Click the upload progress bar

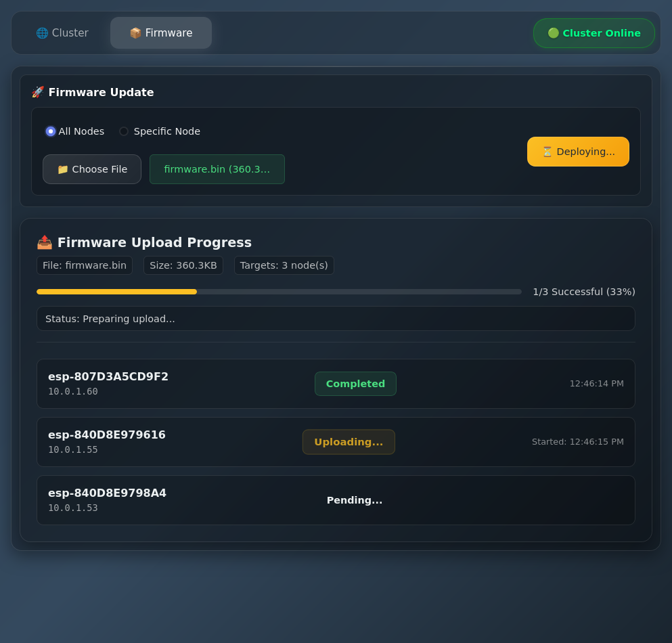pos(277,292)
